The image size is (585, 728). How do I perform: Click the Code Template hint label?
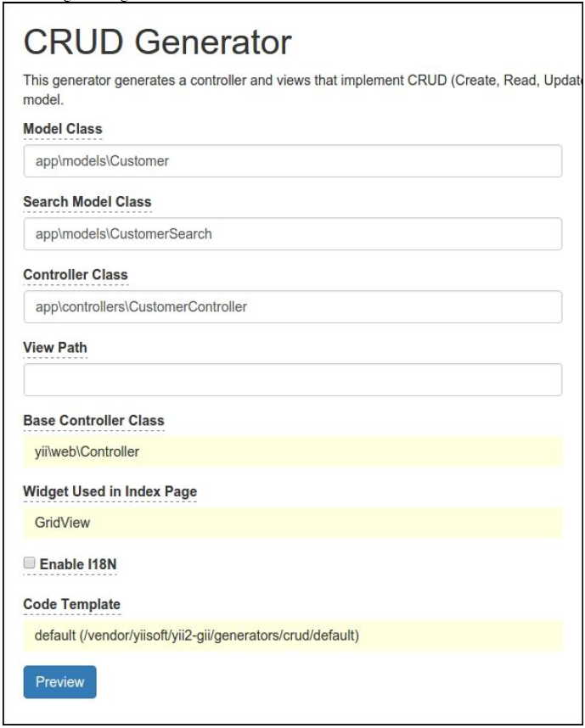(71, 604)
